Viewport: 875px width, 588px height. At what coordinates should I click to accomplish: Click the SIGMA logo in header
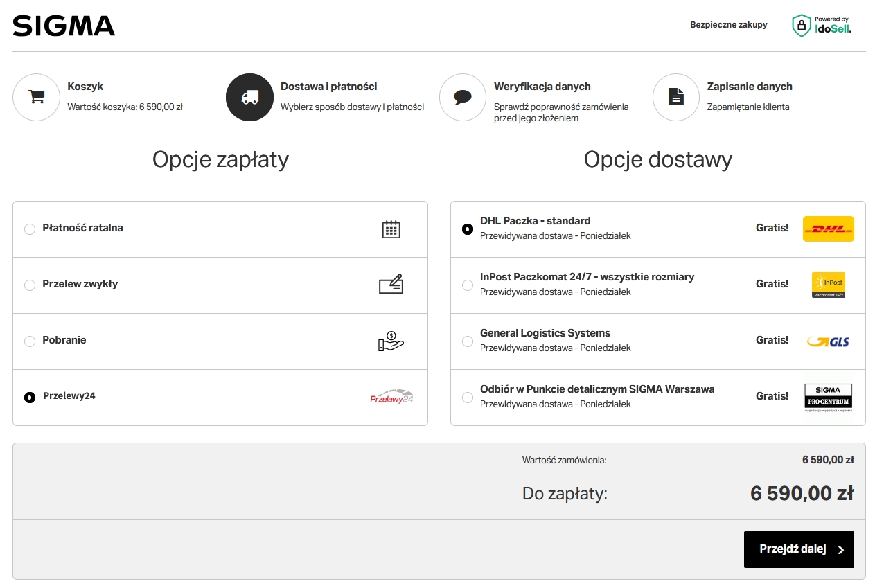click(x=64, y=26)
